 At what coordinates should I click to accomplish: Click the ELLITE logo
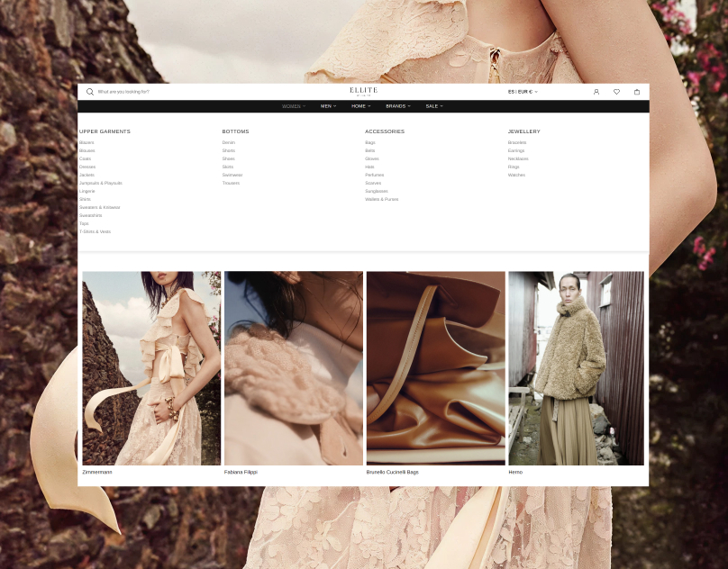pos(363,91)
